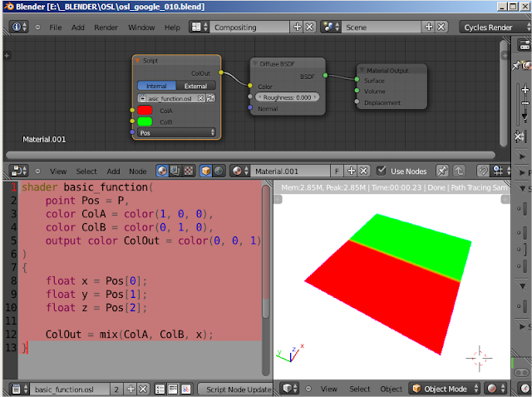Open node editor type selector

18,171
